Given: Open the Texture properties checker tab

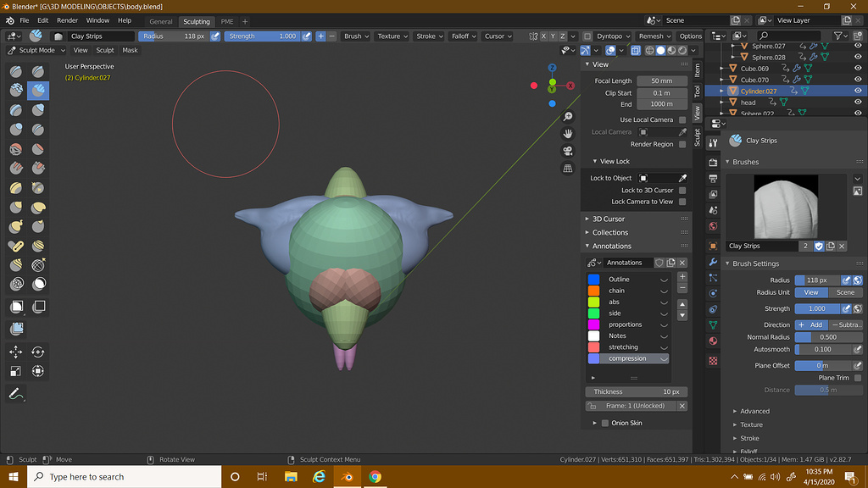Looking at the screenshot, I should [x=713, y=361].
